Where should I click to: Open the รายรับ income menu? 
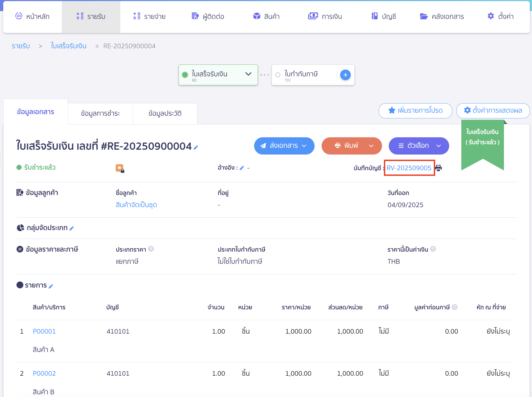91,16
